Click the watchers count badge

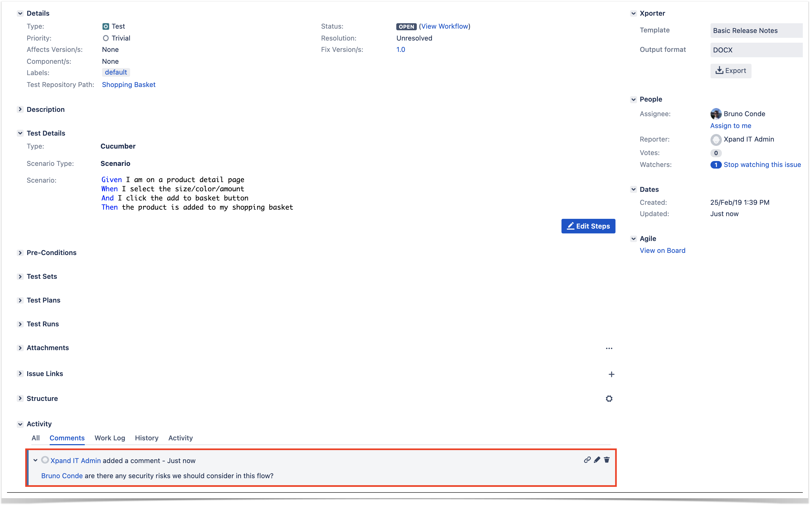(716, 165)
